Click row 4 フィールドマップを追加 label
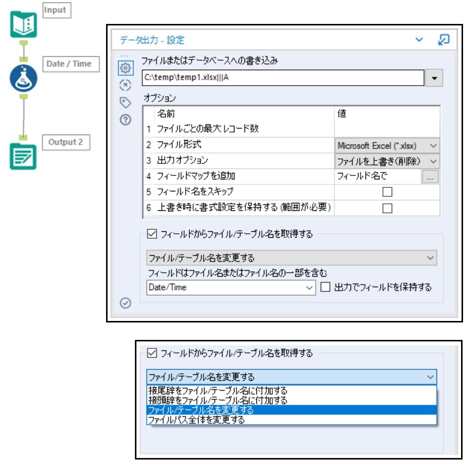476x465 pixels. pyautogui.click(x=196, y=176)
